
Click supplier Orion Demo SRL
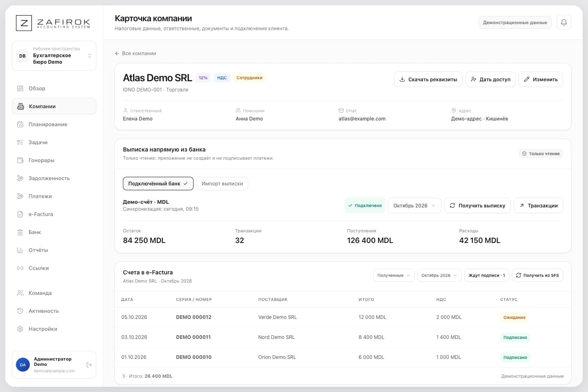point(277,357)
